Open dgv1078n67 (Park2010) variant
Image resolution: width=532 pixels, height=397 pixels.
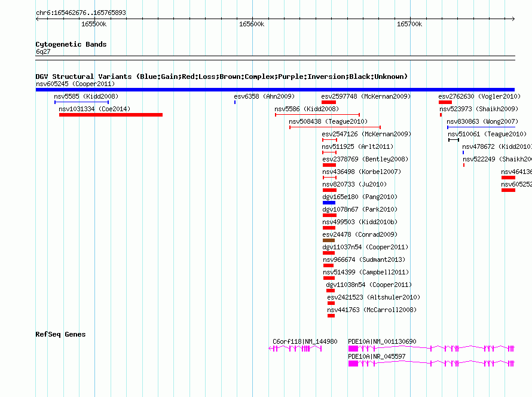point(360,209)
